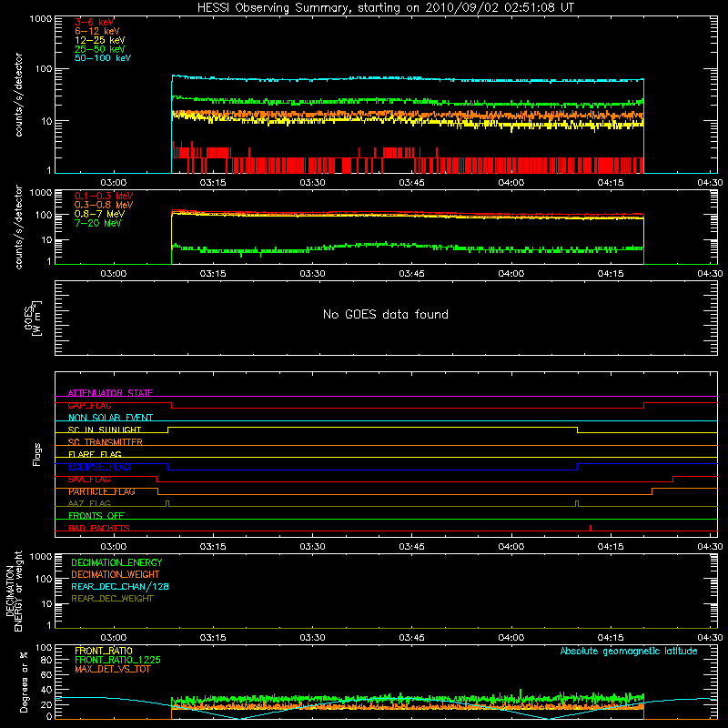Click the 'DECIMATION ENERGY or weight' axis label

coord(14,591)
